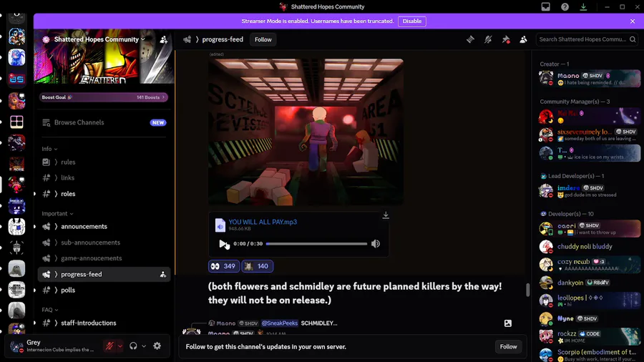Click the search magnifier icon
The width and height of the screenshot is (644, 362).
click(x=633, y=39)
